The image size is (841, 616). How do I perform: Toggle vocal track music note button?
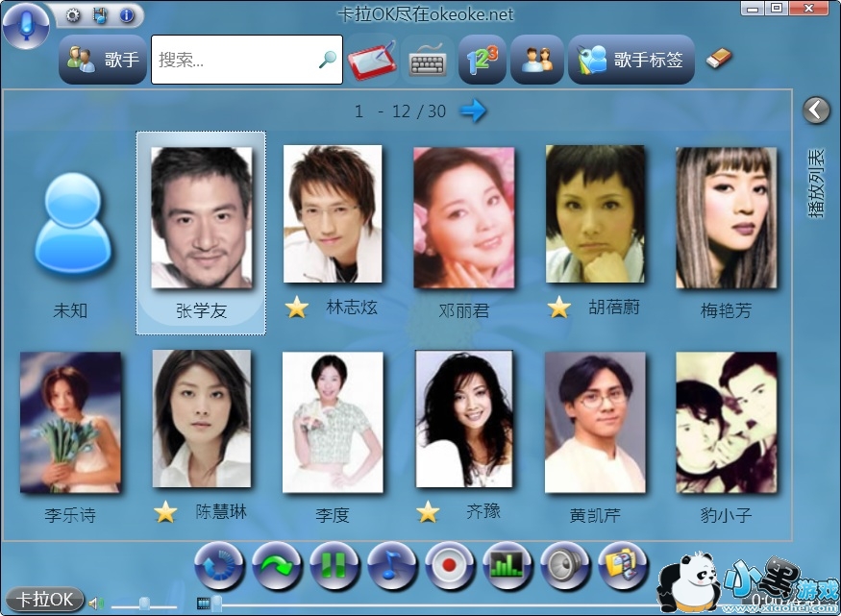tap(392, 566)
